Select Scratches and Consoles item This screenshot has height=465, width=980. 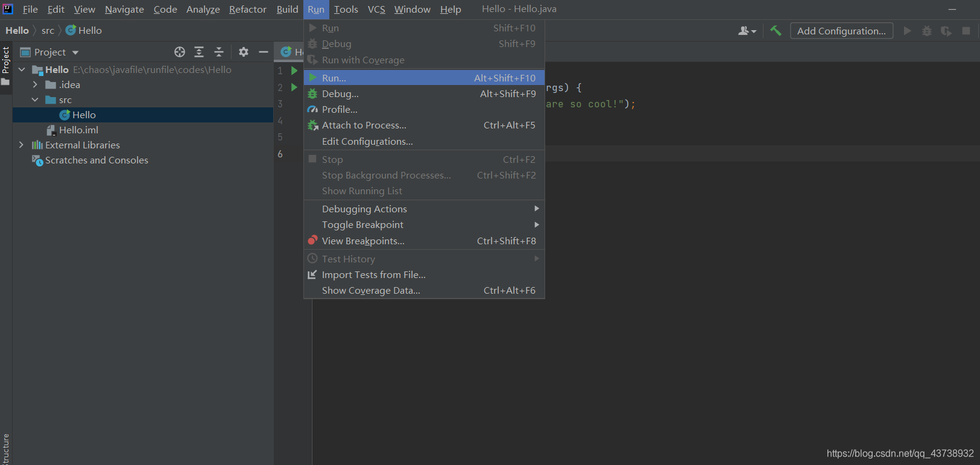pos(143,160)
